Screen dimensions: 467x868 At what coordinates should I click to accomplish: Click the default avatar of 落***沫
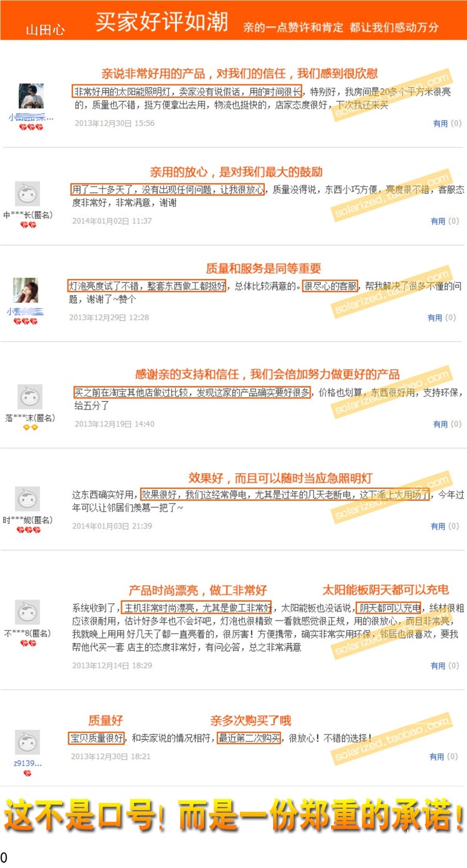coord(30,397)
